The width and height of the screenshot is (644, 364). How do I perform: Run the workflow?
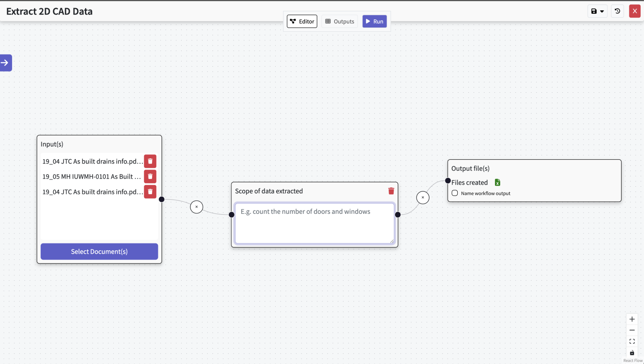click(x=374, y=21)
